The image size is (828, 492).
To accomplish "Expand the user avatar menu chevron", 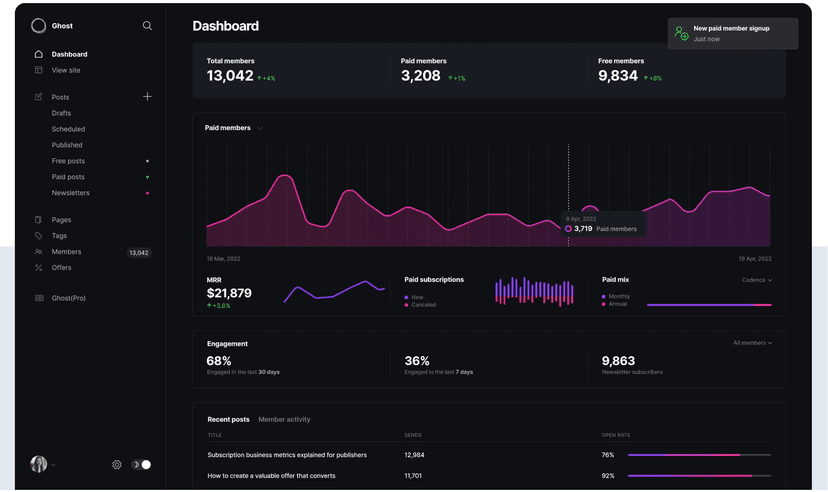I will point(53,465).
